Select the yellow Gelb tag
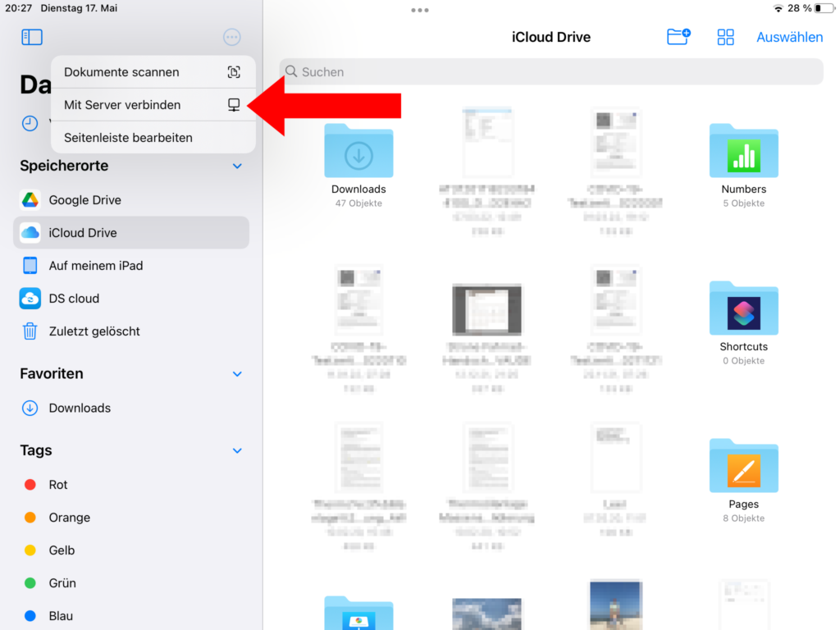The height and width of the screenshot is (630, 840). click(x=131, y=550)
